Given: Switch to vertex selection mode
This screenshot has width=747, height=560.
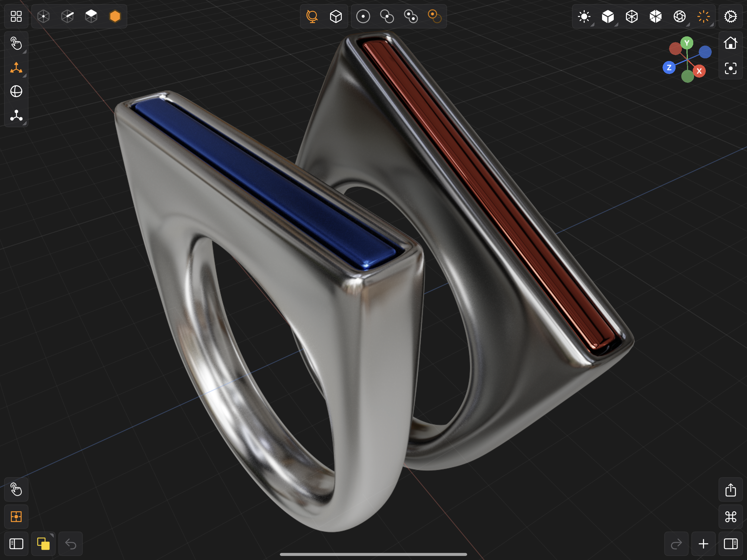Looking at the screenshot, I should pos(43,16).
